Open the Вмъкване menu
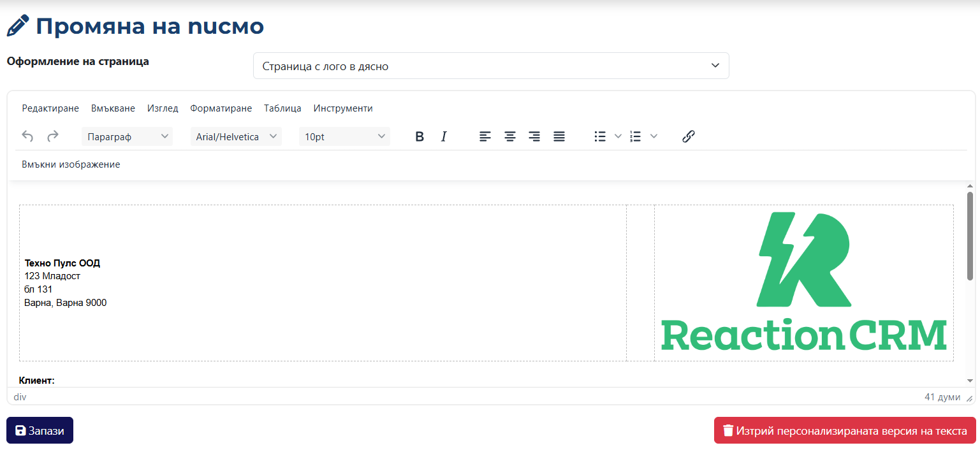Image resolution: width=980 pixels, height=450 pixels. (113, 108)
